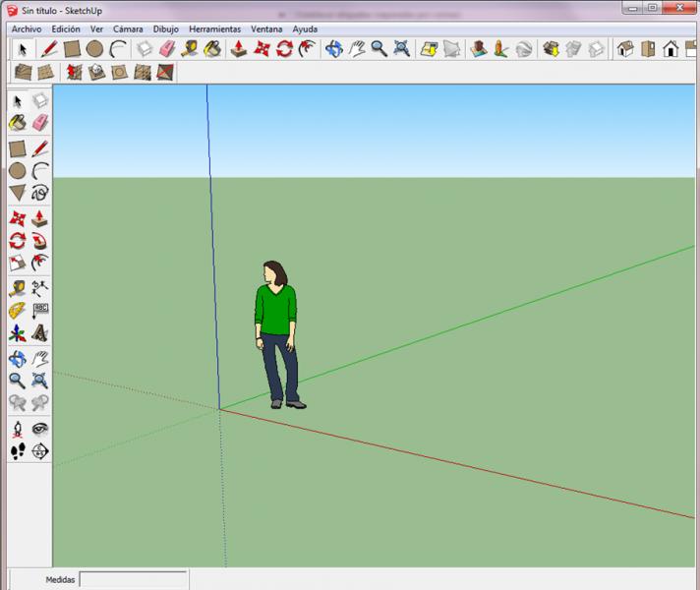Click the Zoom Window tool
Image resolution: width=700 pixels, height=590 pixels.
(x=40, y=381)
